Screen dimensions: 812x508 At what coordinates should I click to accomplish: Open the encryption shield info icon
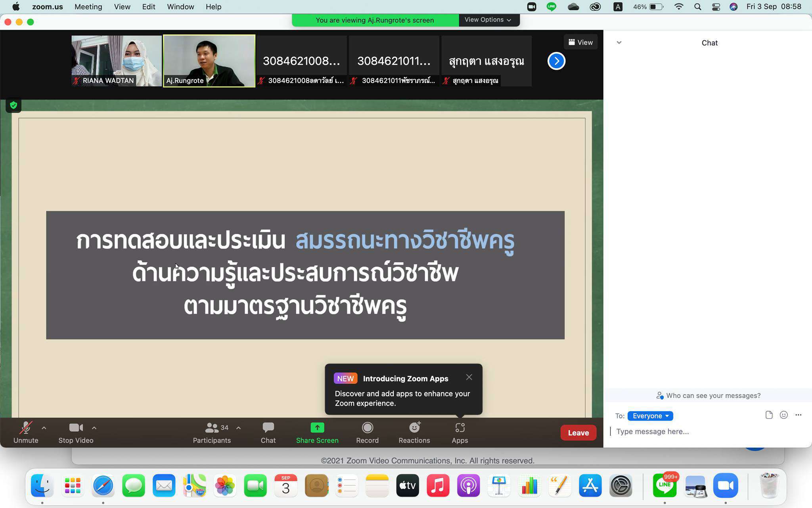point(13,105)
